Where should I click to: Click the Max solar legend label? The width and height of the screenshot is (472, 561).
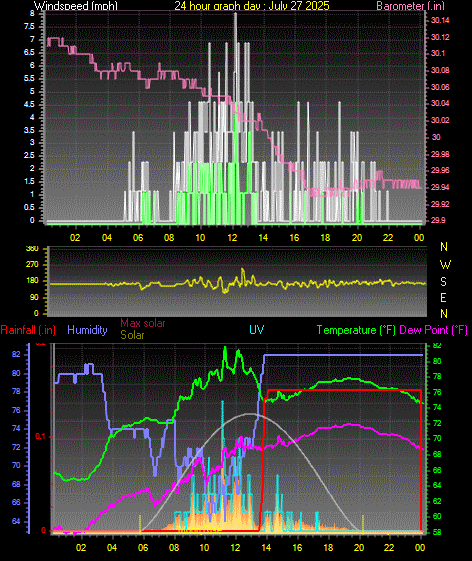(x=143, y=323)
